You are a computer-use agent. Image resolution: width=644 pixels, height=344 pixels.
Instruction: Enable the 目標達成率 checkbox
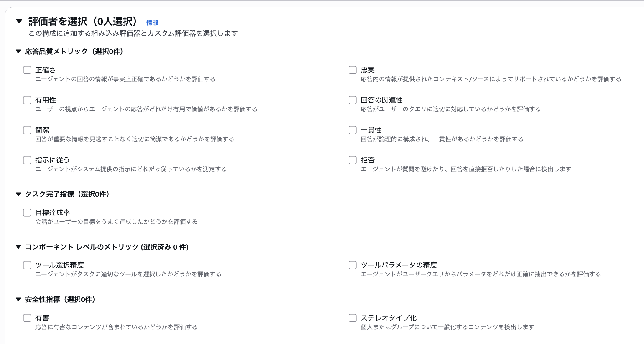coord(27,212)
